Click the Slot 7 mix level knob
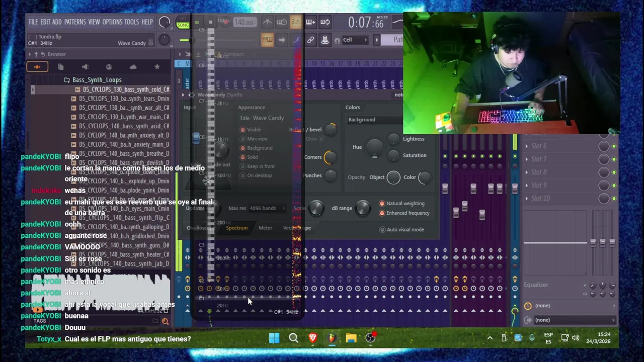644x362 pixels. [x=604, y=159]
